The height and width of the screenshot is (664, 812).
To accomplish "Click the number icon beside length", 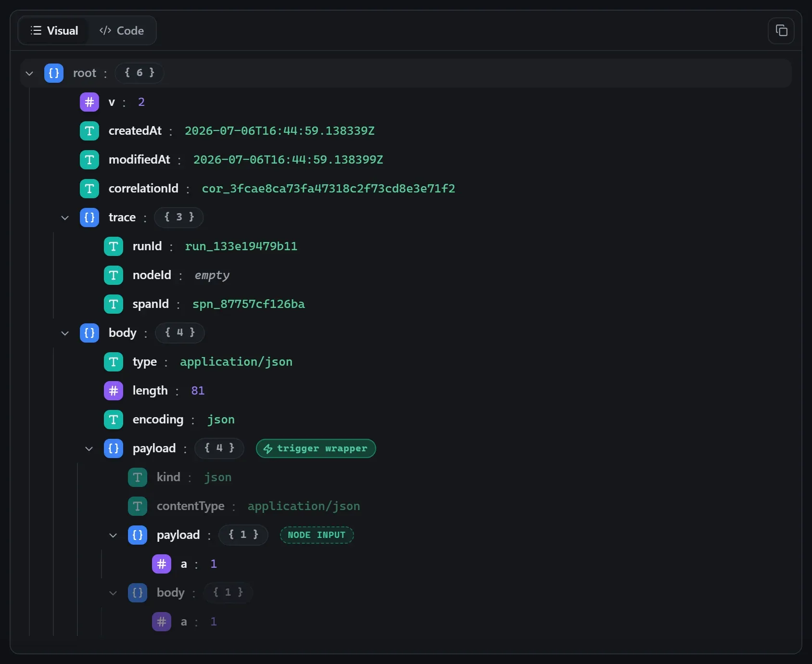I will tap(114, 391).
